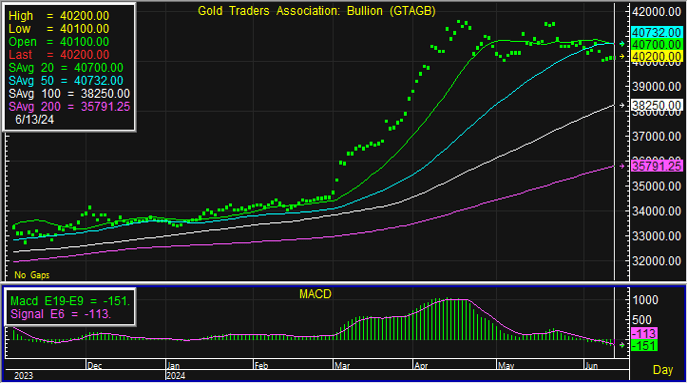Select the Last = 40200.00 readout
The height and width of the screenshot is (384, 688).
[59, 55]
